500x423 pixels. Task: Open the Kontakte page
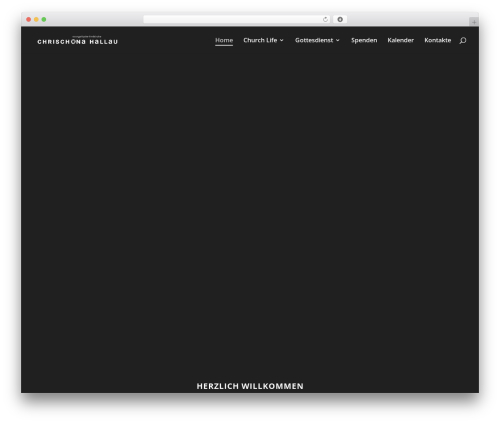[438, 40]
